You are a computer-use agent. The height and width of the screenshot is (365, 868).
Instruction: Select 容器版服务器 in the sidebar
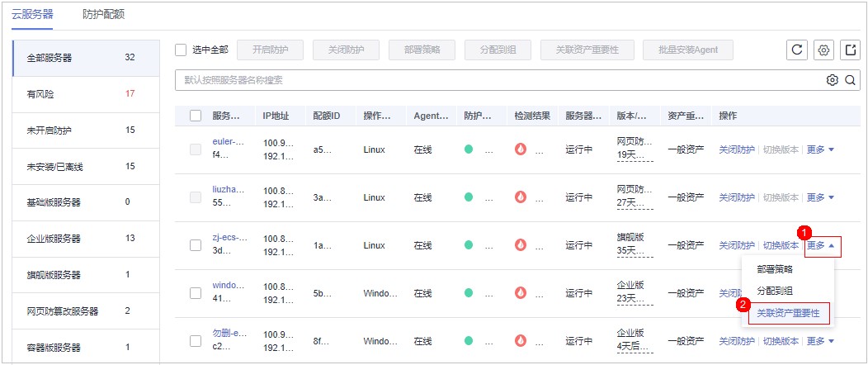[85, 348]
